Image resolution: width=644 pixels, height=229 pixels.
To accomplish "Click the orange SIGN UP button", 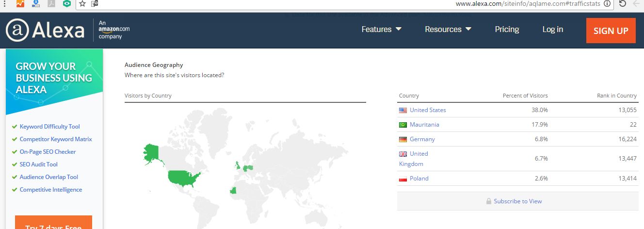I will [x=611, y=31].
